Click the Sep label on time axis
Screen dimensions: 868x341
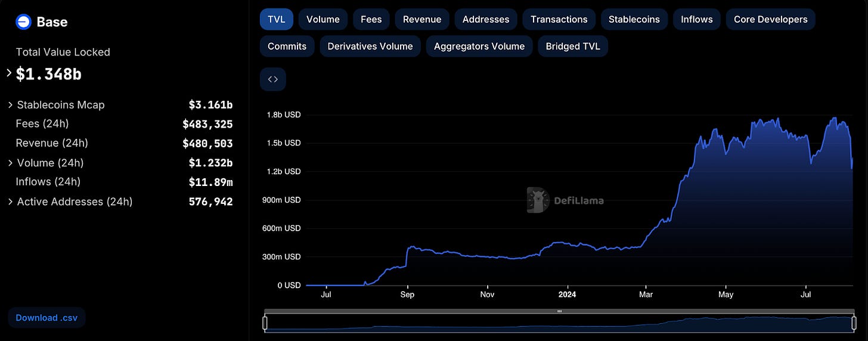407,294
